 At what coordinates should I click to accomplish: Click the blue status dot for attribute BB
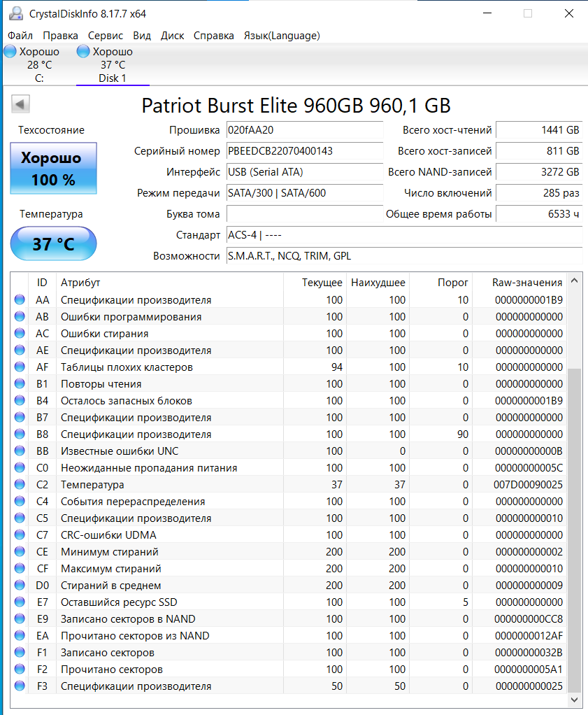point(20,451)
